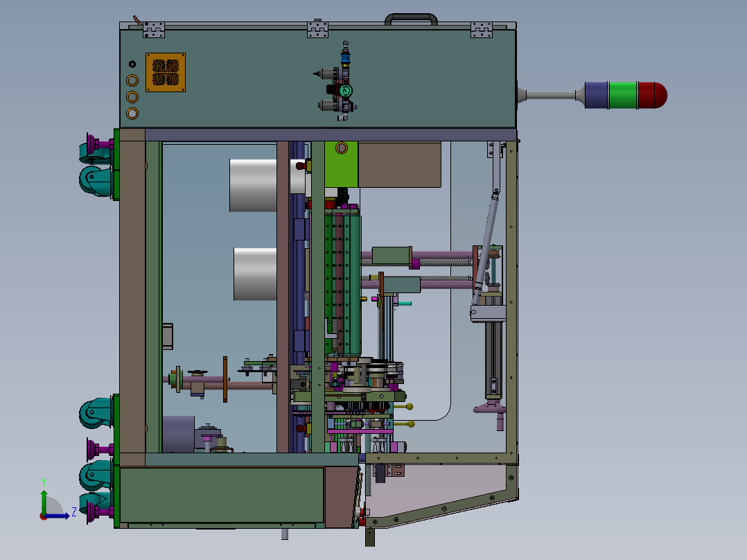Select the top orange ring on cabinet
The image size is (747, 560).
(x=132, y=80)
